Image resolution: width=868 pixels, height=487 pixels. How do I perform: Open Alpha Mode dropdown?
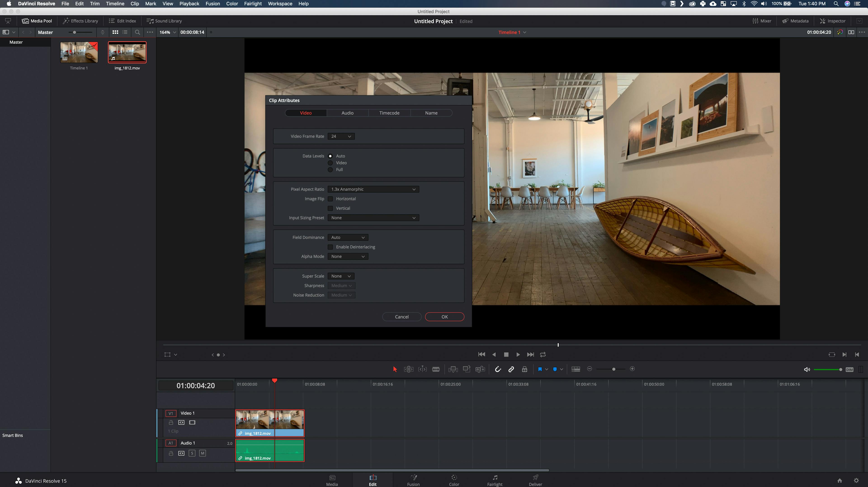tap(348, 256)
